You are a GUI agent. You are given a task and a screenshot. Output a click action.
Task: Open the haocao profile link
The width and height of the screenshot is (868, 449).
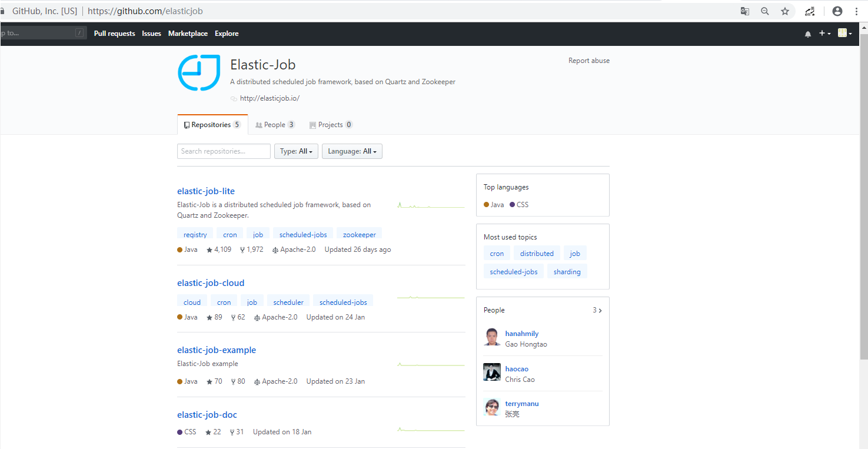517,369
